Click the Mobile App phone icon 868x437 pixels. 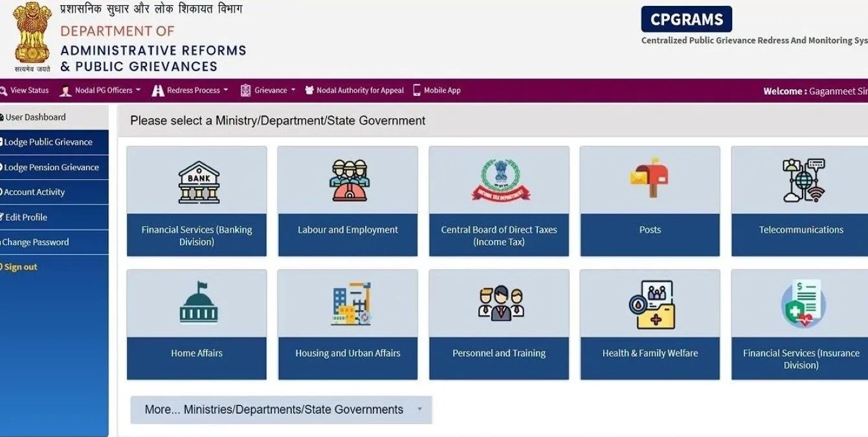pos(417,91)
